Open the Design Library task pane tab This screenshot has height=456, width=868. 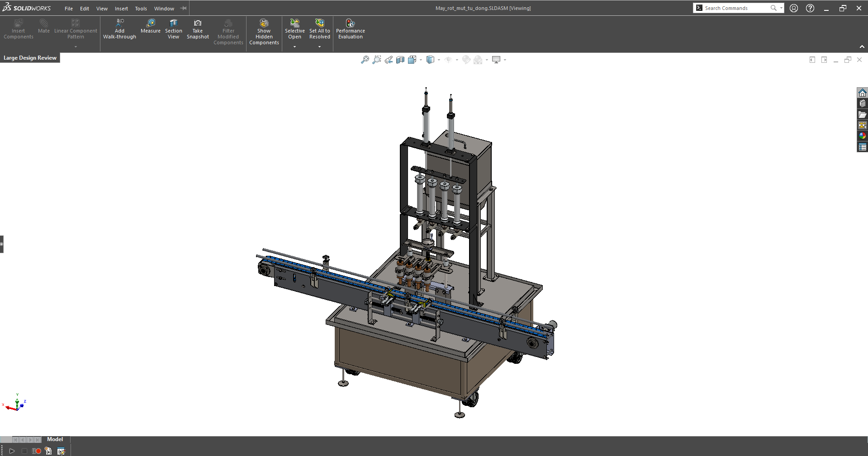862,103
